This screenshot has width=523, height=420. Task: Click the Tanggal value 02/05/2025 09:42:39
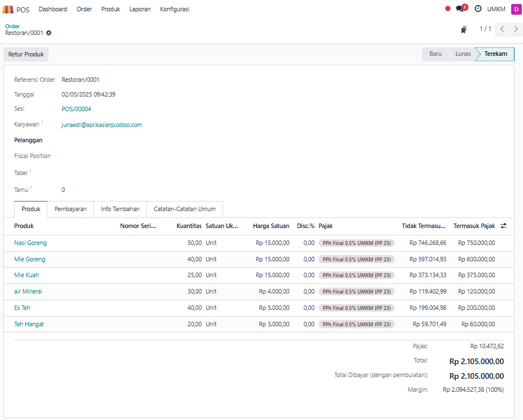coord(88,95)
